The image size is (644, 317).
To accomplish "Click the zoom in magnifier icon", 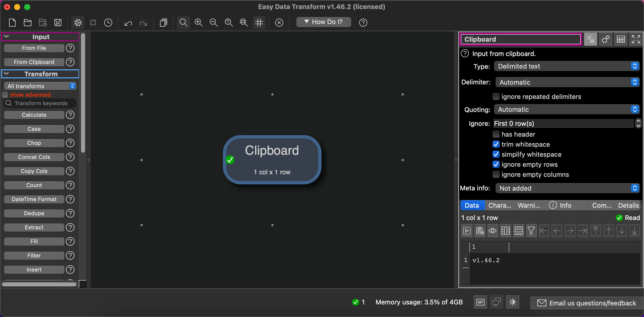I will [198, 23].
